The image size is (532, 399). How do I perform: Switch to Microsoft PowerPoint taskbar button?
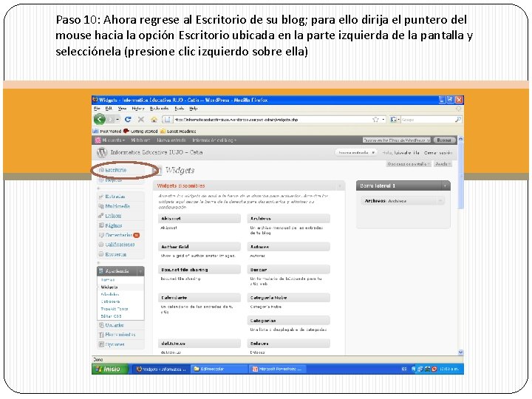[277, 369]
